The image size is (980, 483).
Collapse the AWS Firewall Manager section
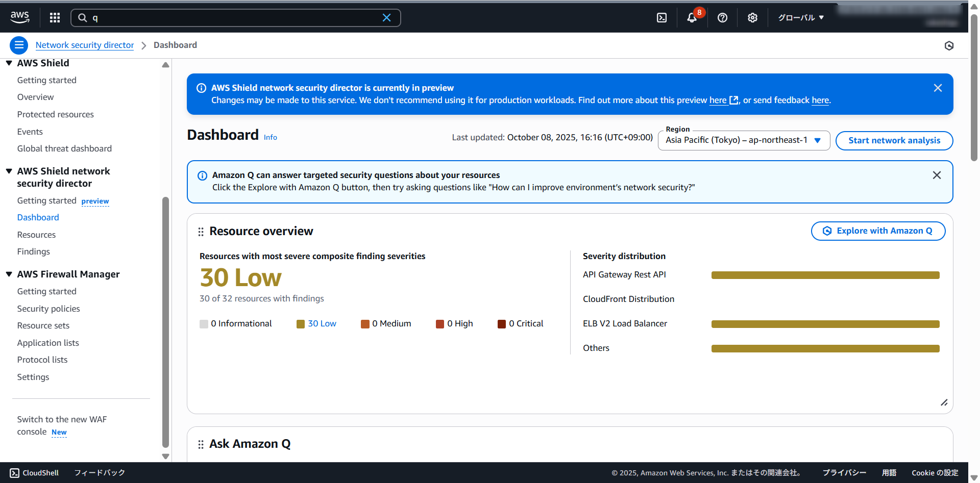point(9,274)
